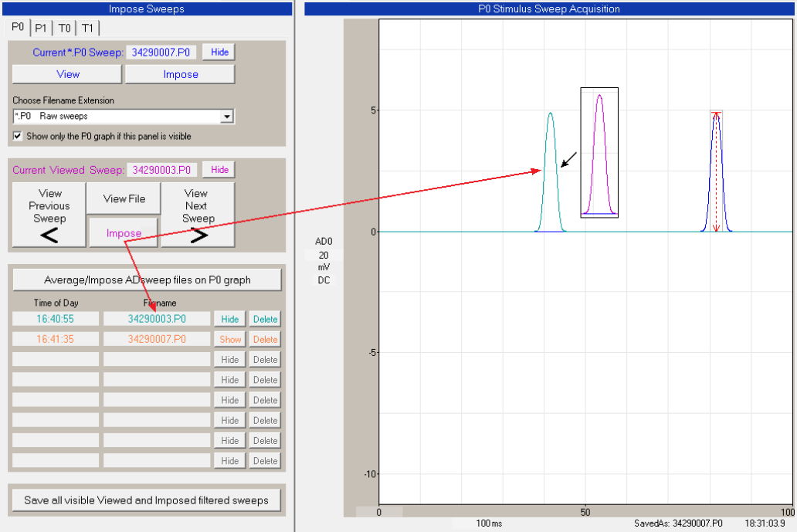This screenshot has width=797, height=532.
Task: Switch to the T0 tab
Action: (x=65, y=28)
